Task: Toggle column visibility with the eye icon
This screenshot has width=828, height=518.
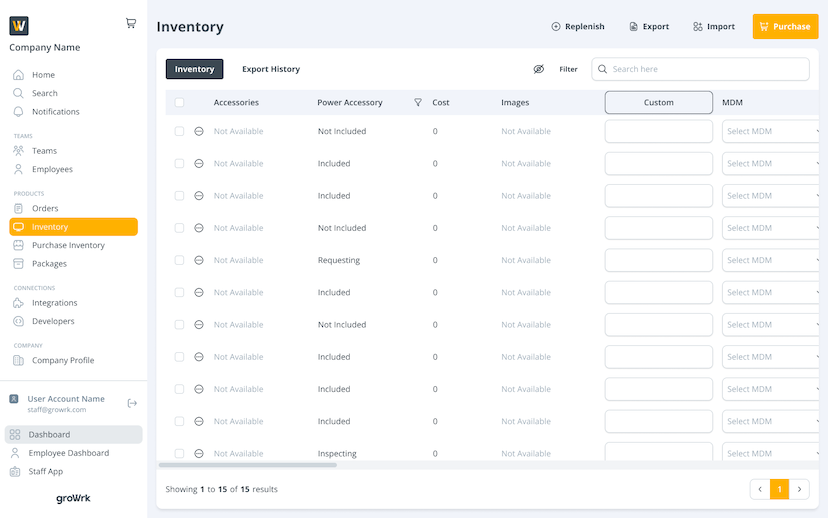Action: pos(538,69)
